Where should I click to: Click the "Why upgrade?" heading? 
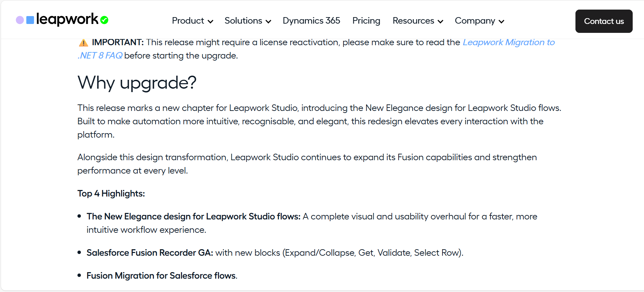tap(137, 83)
